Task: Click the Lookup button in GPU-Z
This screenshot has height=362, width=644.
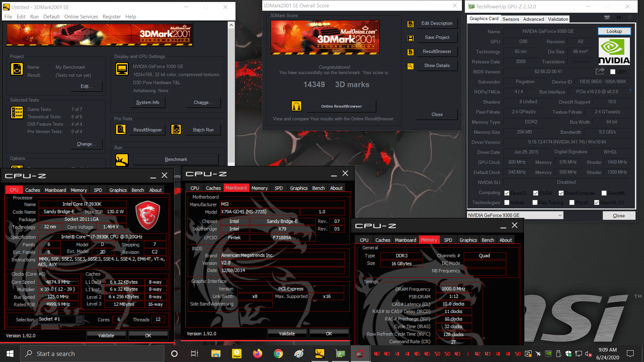Action: tap(614, 31)
